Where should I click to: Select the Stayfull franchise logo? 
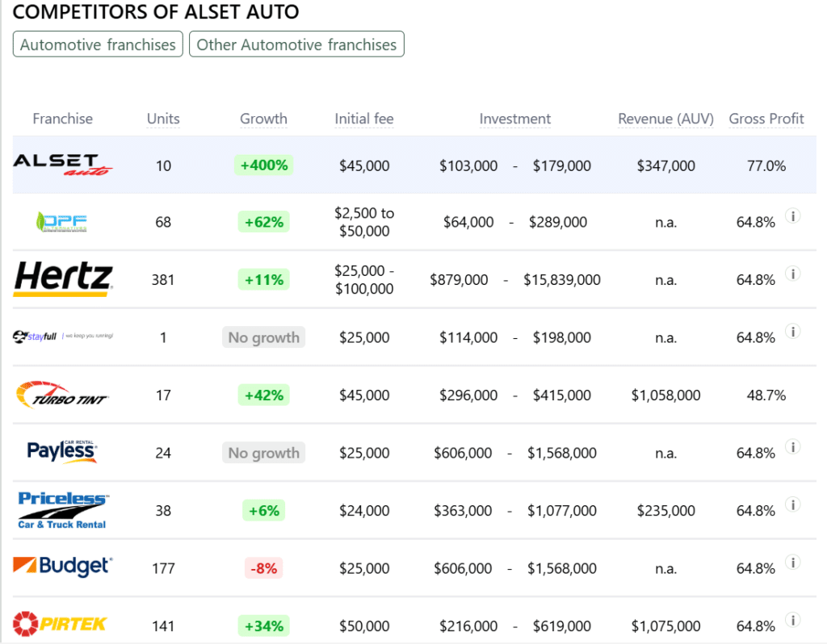(63, 337)
